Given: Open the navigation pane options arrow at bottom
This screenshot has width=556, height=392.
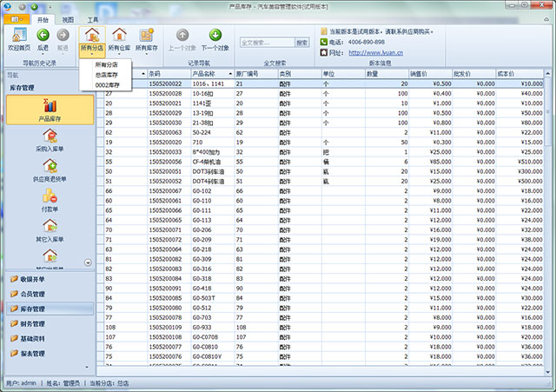Looking at the screenshot, I should pos(87,367).
